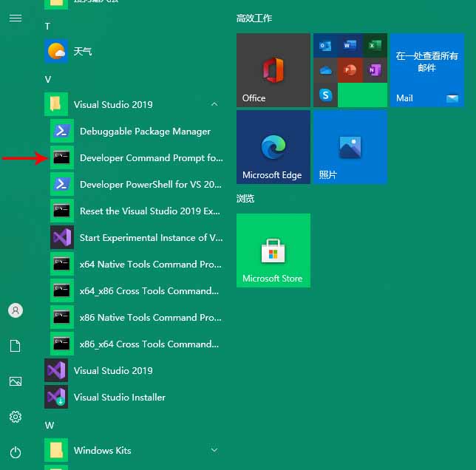The height and width of the screenshot is (470, 476).
Task: Open Word from the Office tile group
Action: pyautogui.click(x=350, y=46)
